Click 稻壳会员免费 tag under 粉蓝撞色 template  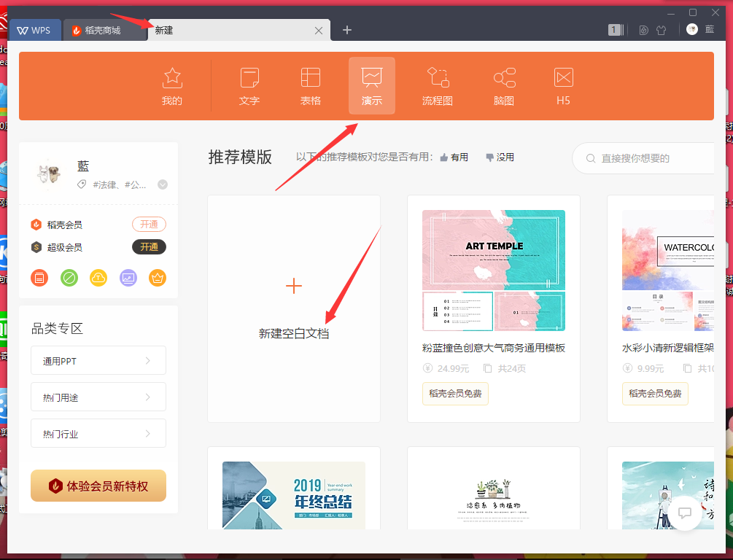(455, 394)
